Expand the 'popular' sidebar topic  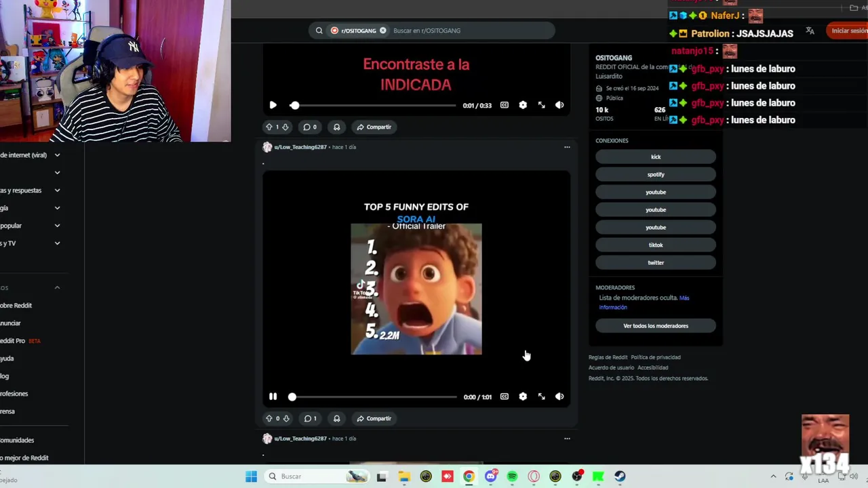(57, 226)
